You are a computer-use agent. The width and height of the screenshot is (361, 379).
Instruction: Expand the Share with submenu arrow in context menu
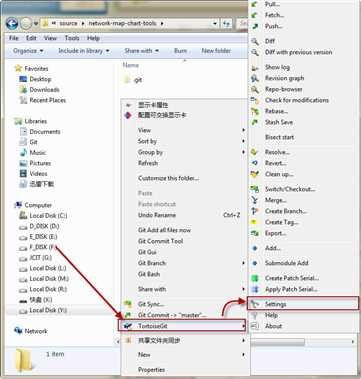pyautogui.click(x=244, y=289)
